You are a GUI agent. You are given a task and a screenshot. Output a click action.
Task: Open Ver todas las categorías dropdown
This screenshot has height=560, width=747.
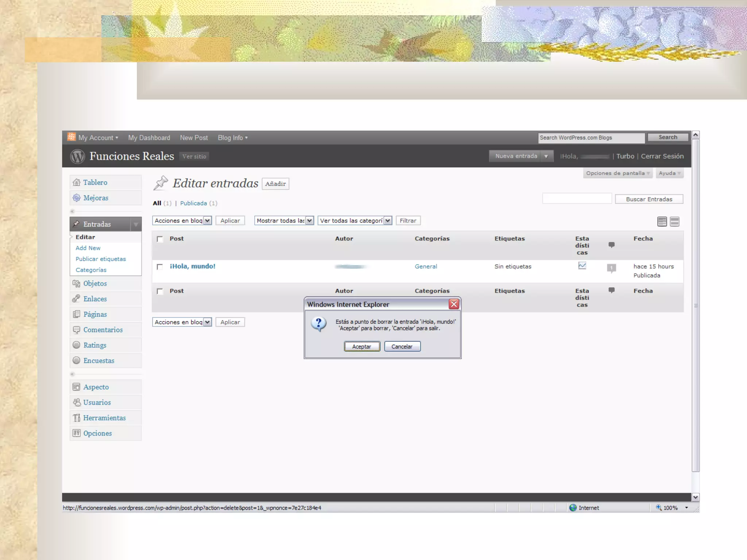click(x=355, y=221)
